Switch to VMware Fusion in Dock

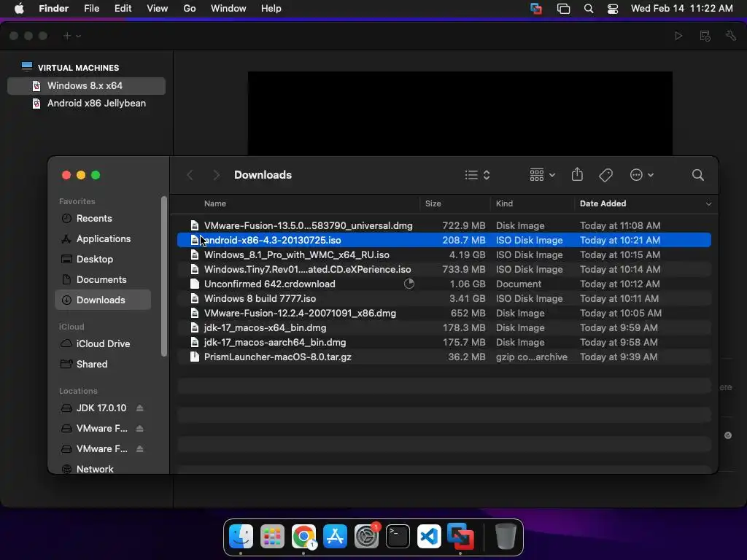point(461,537)
